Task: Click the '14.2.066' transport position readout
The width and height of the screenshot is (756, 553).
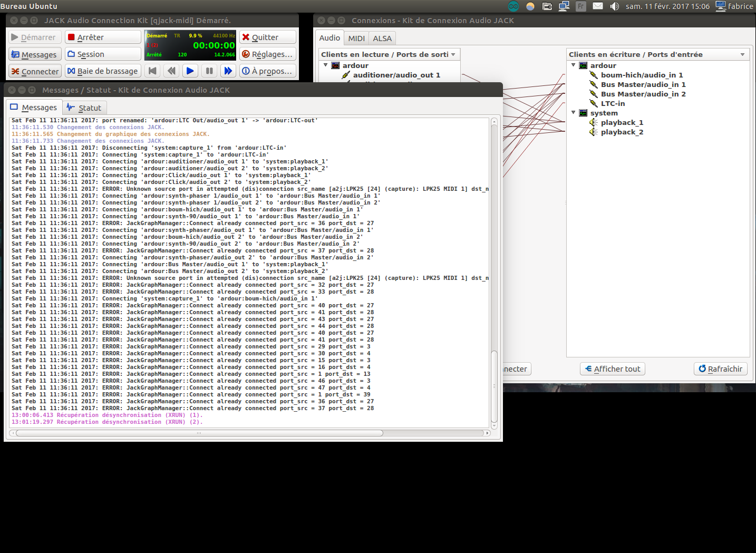Action: click(x=225, y=55)
